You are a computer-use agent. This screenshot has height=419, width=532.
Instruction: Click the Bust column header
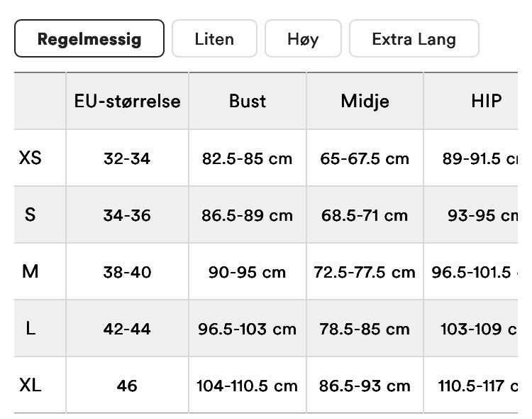[247, 101]
